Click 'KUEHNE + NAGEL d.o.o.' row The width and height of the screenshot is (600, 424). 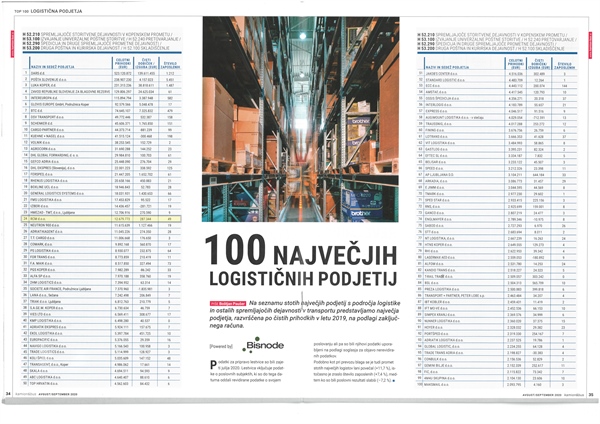coord(101,136)
